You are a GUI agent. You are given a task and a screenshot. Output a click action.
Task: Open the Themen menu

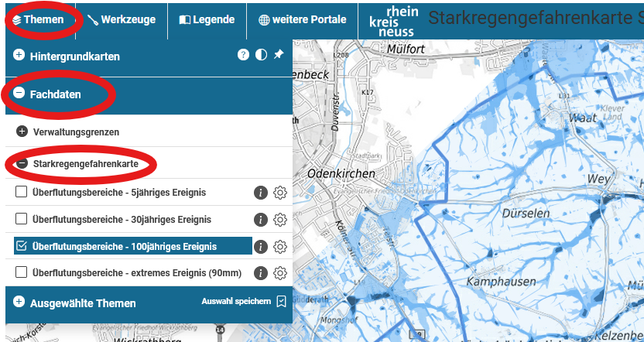click(39, 19)
